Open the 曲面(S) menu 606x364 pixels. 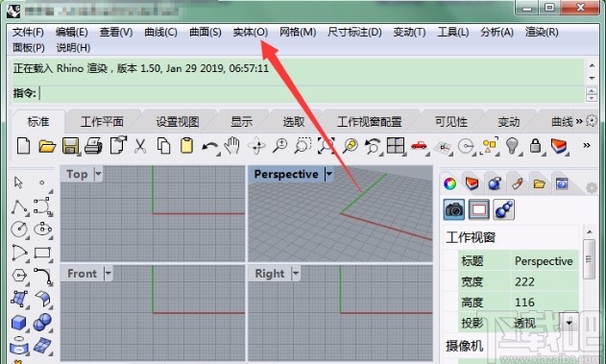click(205, 32)
